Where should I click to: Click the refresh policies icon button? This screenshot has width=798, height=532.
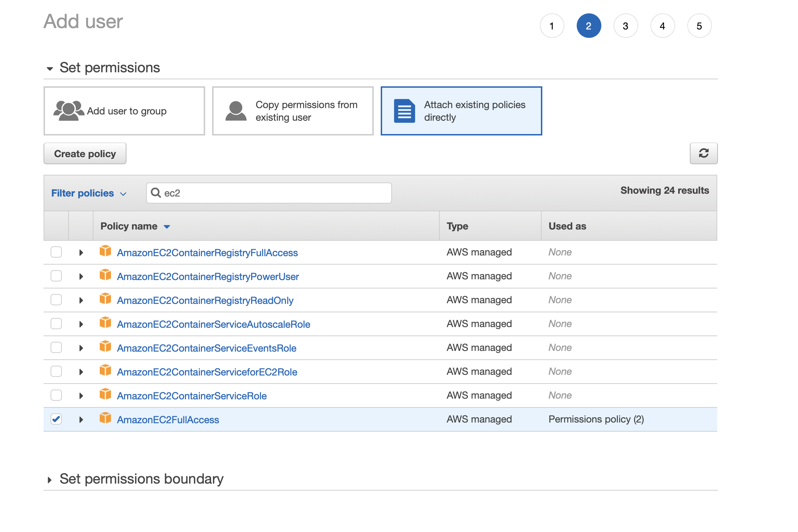point(704,153)
